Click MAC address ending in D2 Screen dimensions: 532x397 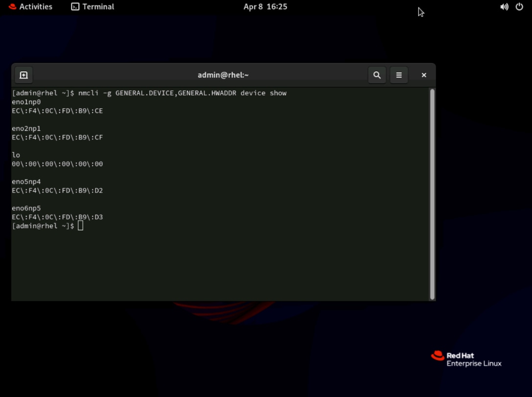(57, 190)
